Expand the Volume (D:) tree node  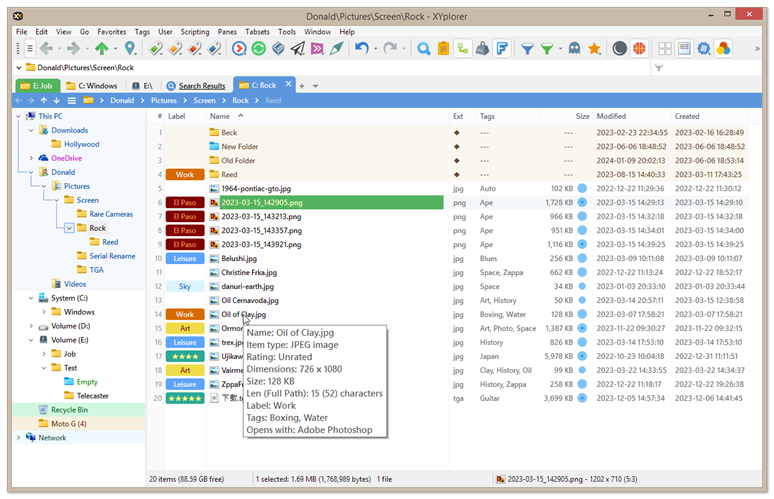coord(31,326)
